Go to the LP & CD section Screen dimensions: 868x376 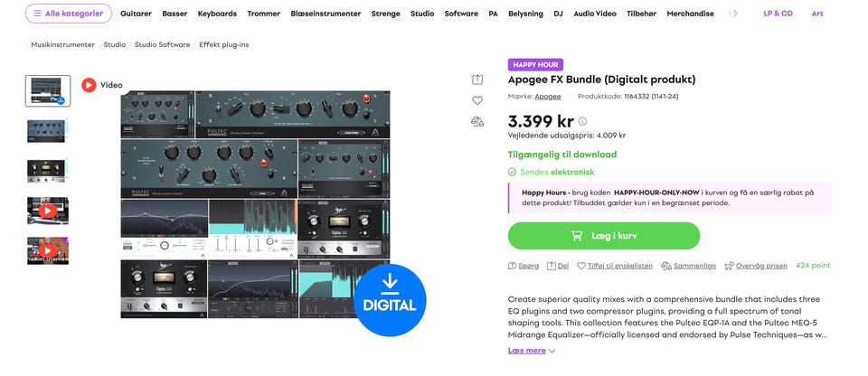(778, 14)
